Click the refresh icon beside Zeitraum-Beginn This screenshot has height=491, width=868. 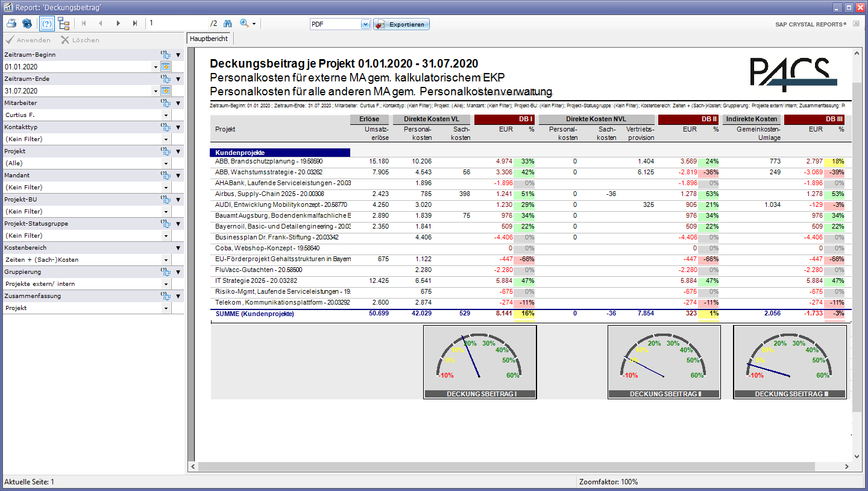[x=165, y=54]
